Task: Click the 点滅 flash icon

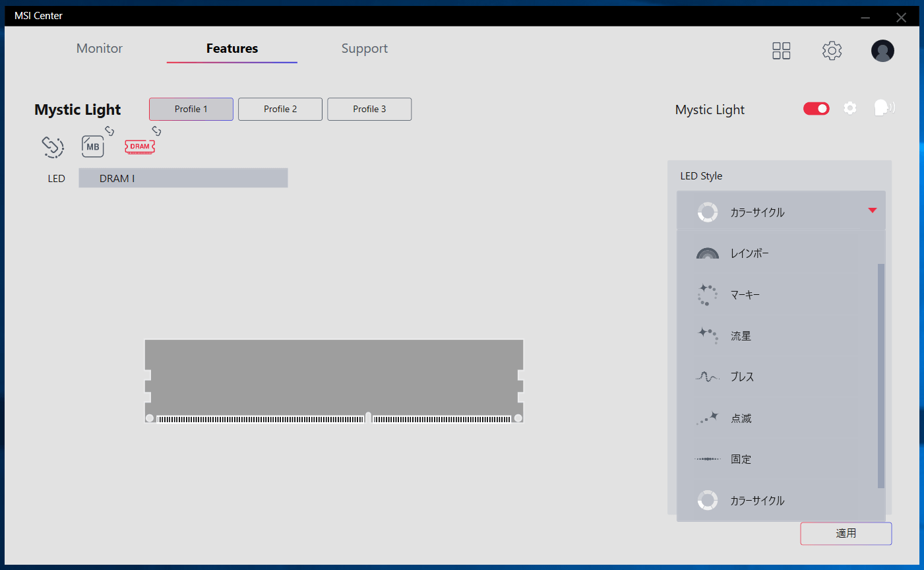Action: 707,418
